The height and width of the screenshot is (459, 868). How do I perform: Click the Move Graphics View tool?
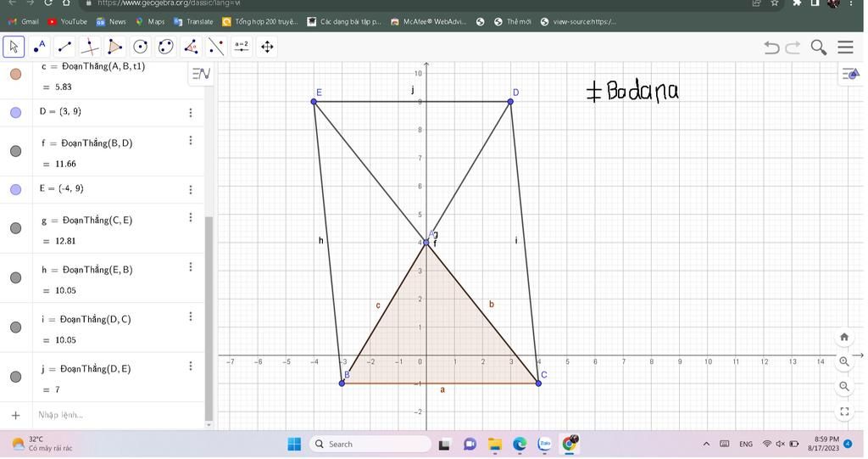[x=267, y=47]
